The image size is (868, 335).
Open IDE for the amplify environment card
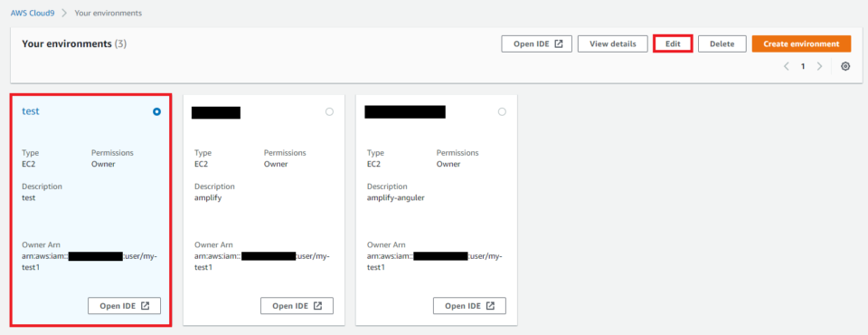[297, 306]
